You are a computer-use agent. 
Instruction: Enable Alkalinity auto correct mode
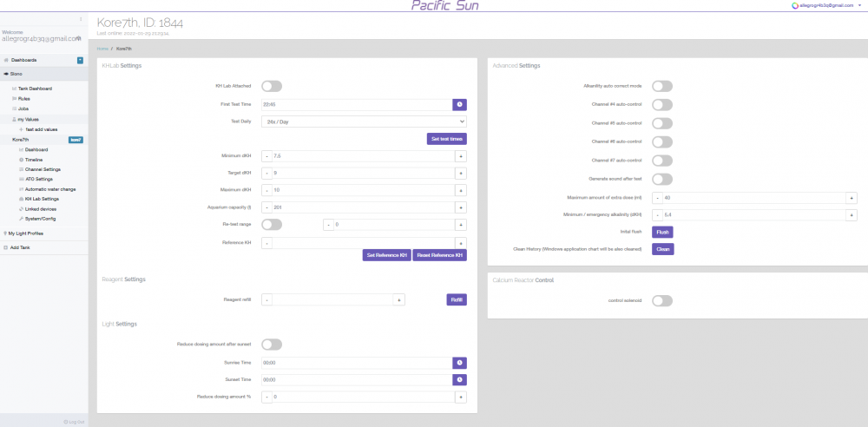pos(662,86)
